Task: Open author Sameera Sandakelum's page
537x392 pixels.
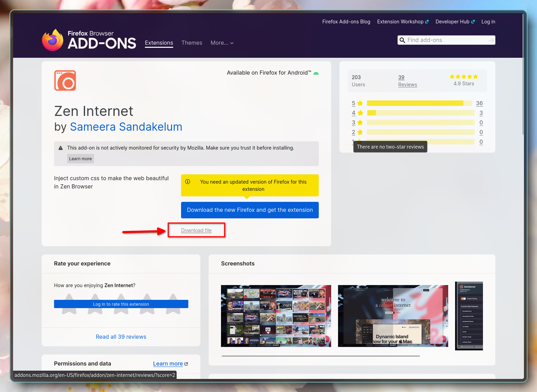Action: [126, 127]
